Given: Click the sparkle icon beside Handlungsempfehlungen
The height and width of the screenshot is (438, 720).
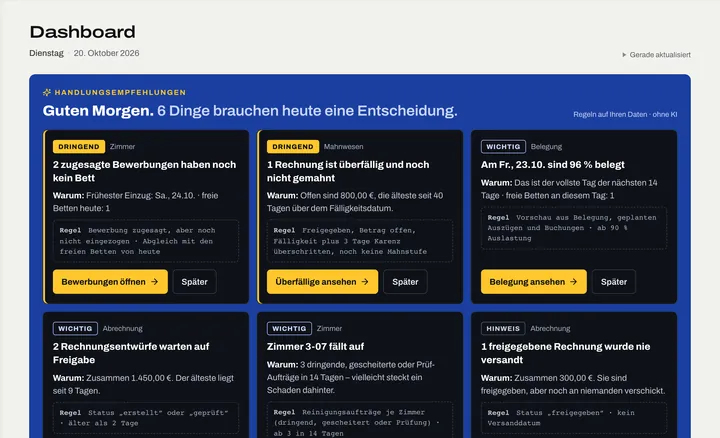Looking at the screenshot, I should 46,92.
